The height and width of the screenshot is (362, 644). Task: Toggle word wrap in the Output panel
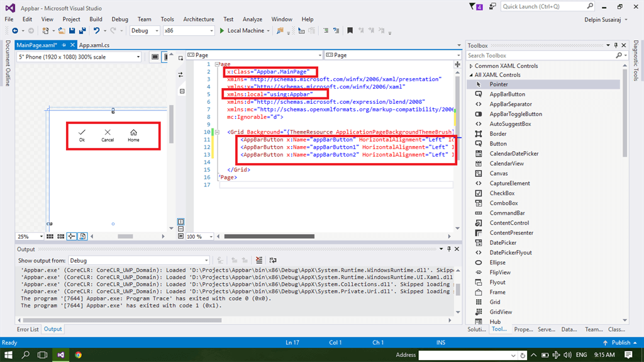click(x=272, y=260)
